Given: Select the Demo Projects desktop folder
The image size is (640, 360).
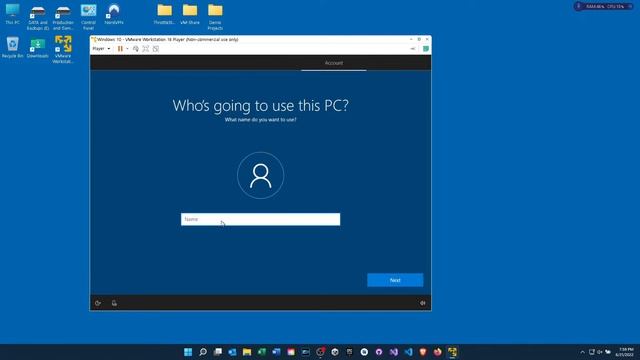Looking at the screenshot, I should click(215, 17).
